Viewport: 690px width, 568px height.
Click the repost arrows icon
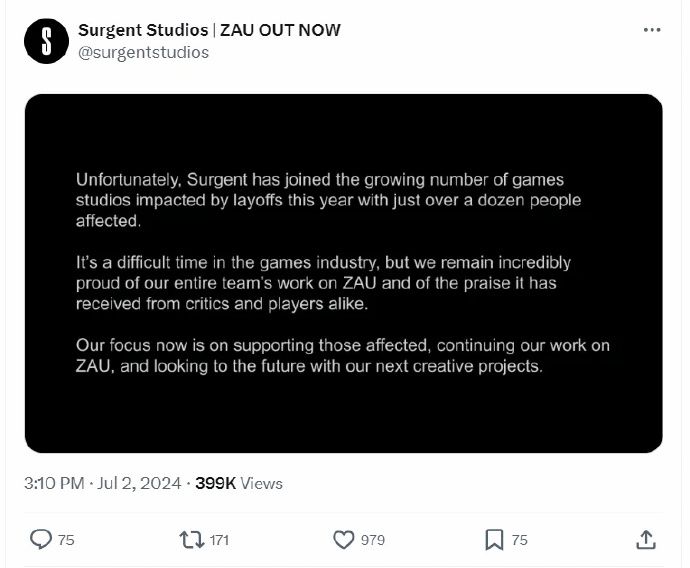[192, 540]
